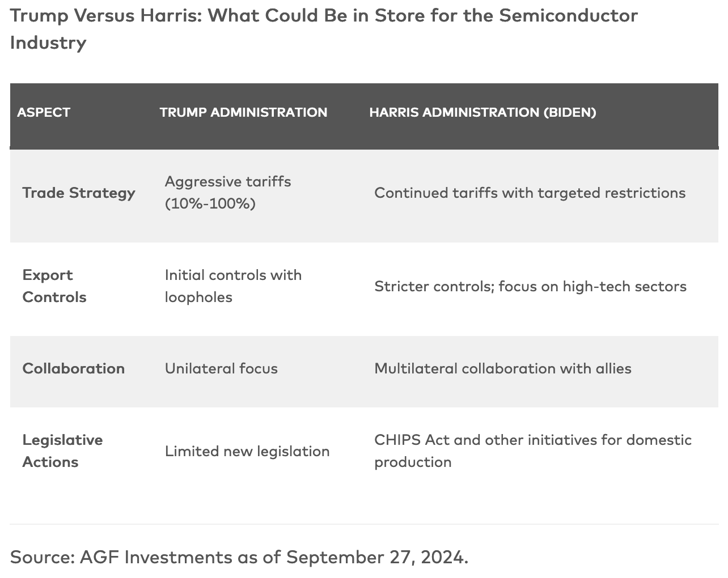Select the 'Limited new legislation' cell
Viewport: 728px width, 578px height.
(247, 451)
